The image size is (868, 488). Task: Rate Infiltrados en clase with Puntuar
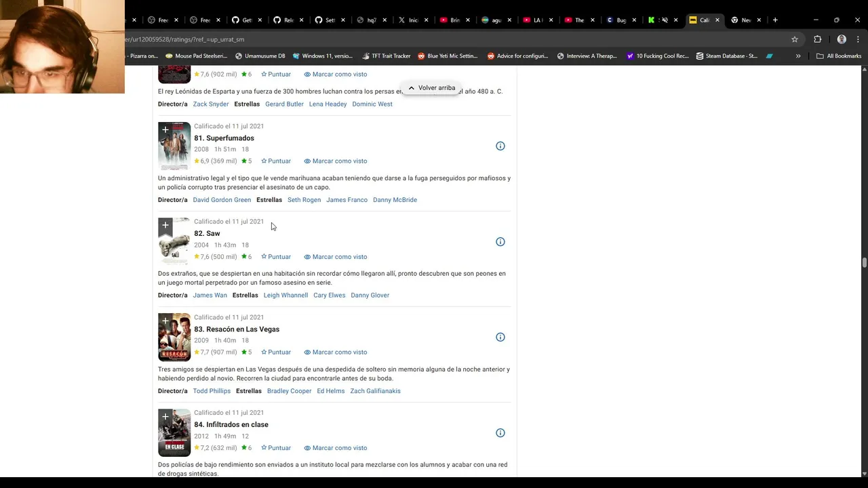pyautogui.click(x=276, y=448)
